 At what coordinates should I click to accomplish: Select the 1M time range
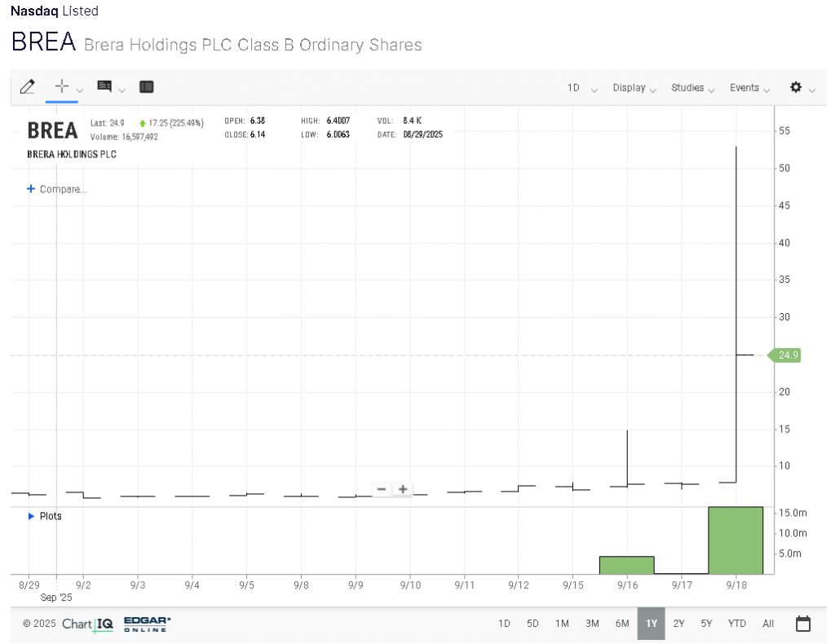point(562,624)
